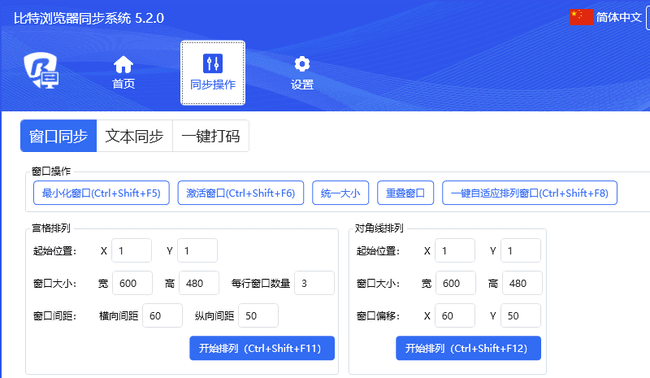
Task: Focus the X start field in 宫格排列
Action: pos(131,250)
